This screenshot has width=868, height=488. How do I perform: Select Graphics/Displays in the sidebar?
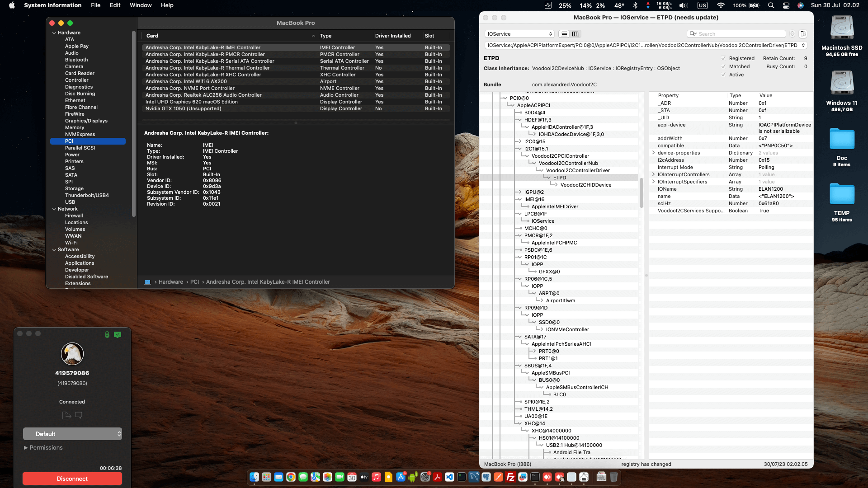86,121
